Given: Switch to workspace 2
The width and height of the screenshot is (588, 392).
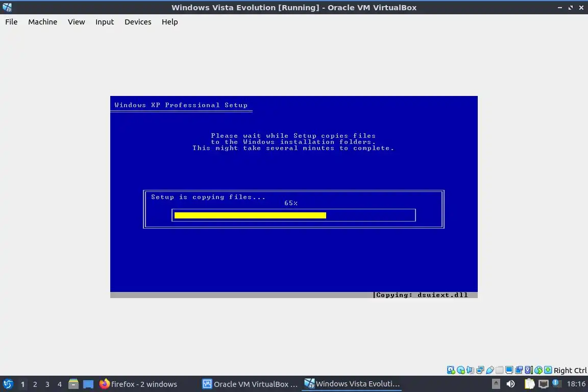Looking at the screenshot, I should (35, 384).
